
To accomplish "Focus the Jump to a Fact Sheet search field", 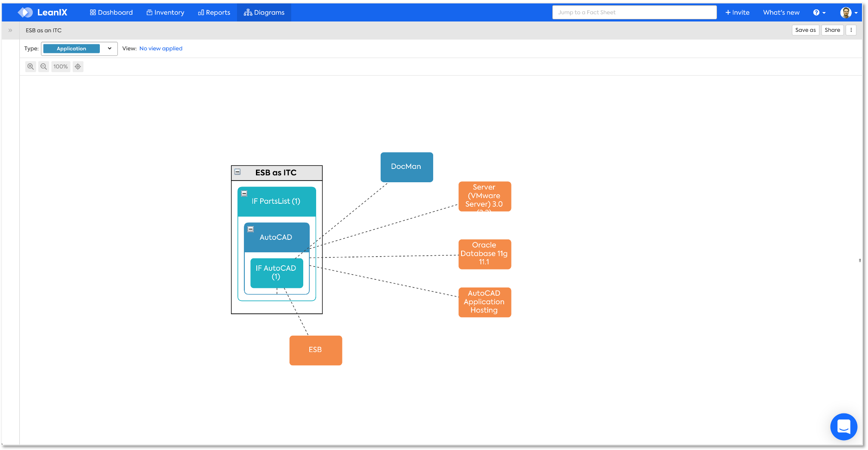I will pos(634,12).
